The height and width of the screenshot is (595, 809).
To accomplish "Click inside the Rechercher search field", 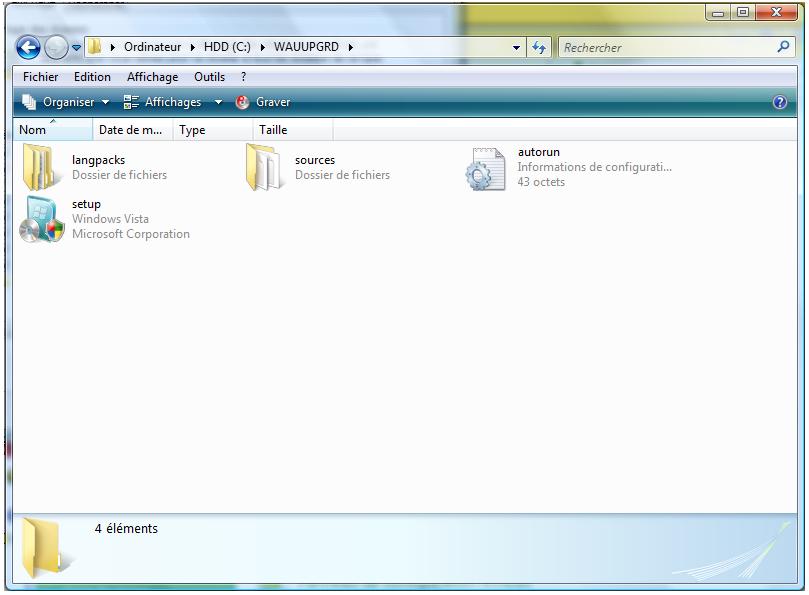I will (x=665, y=47).
